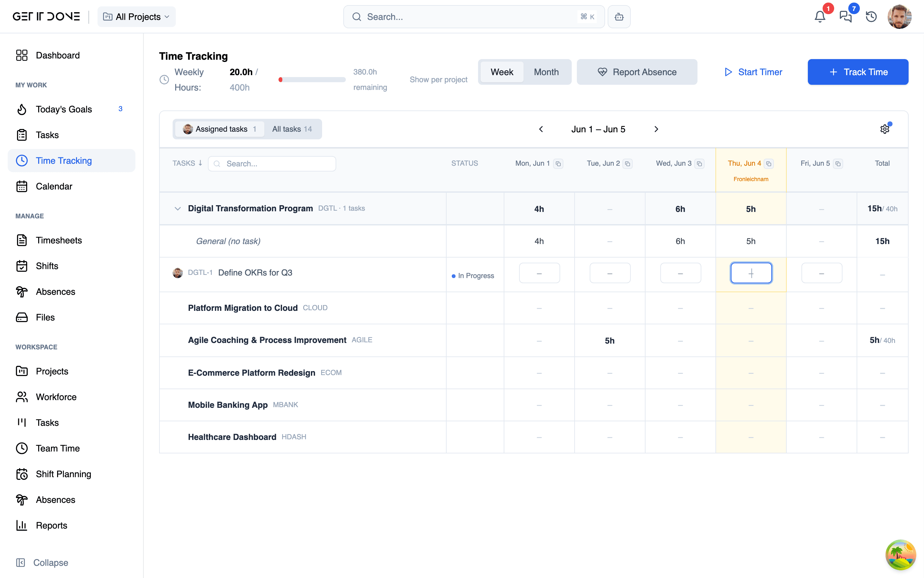The width and height of the screenshot is (924, 578).
Task: Go to previous week arrow
Action: pos(541,129)
